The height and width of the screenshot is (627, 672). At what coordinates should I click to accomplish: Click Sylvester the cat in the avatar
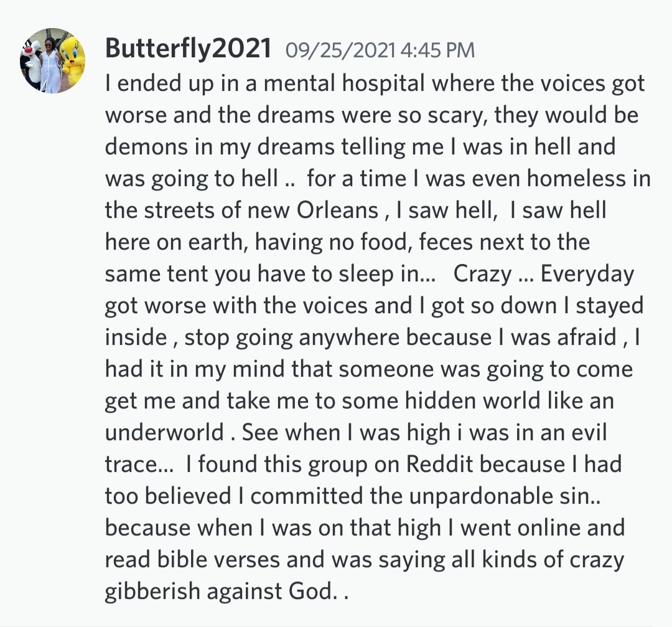(x=31, y=62)
